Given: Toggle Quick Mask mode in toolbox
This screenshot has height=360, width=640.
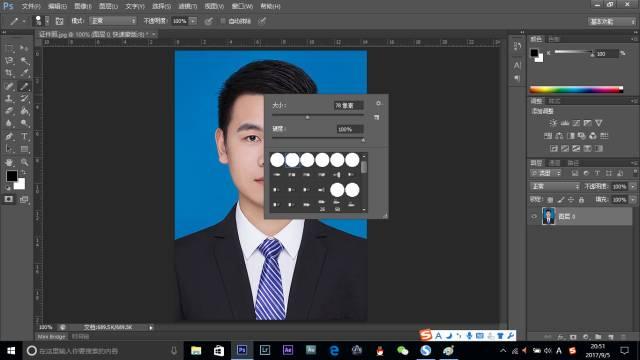Looking at the screenshot, I should [x=9, y=199].
